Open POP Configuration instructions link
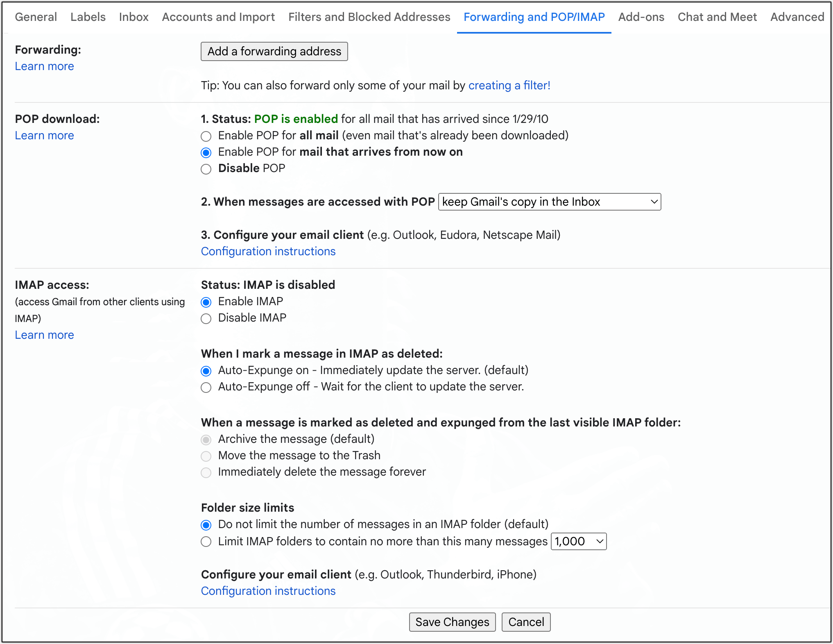833x644 pixels. tap(268, 251)
